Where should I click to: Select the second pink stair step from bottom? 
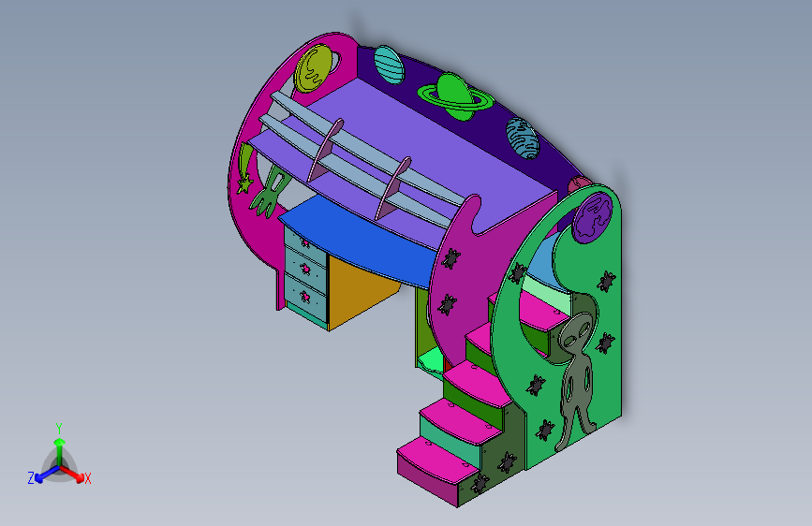463,420
